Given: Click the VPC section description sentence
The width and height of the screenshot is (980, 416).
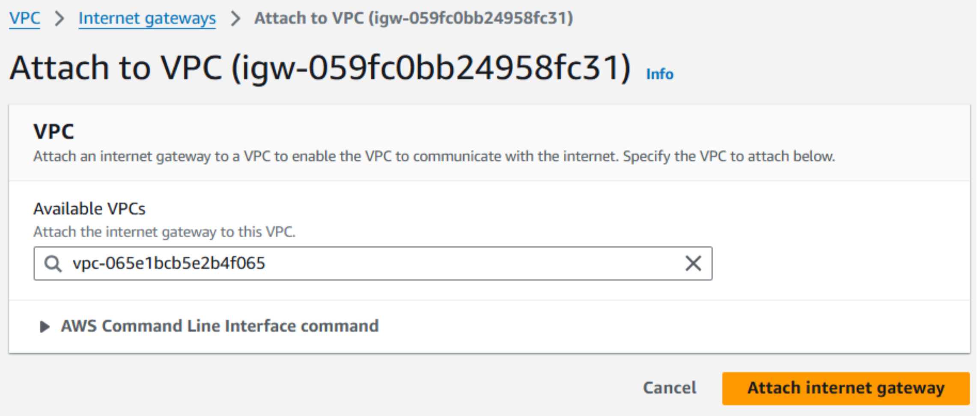Looking at the screenshot, I should [434, 156].
